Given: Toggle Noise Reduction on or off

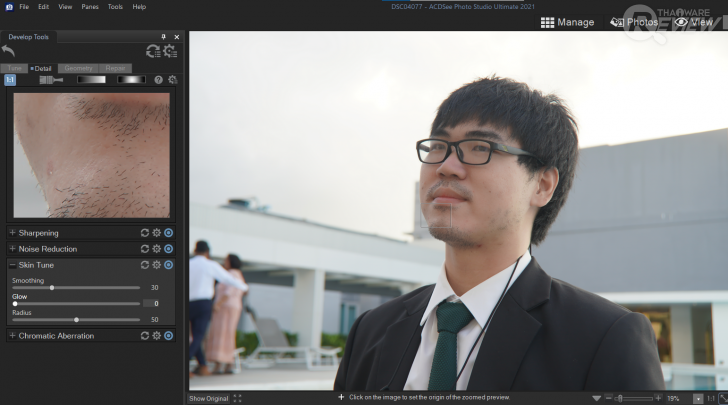Looking at the screenshot, I should pyautogui.click(x=169, y=249).
